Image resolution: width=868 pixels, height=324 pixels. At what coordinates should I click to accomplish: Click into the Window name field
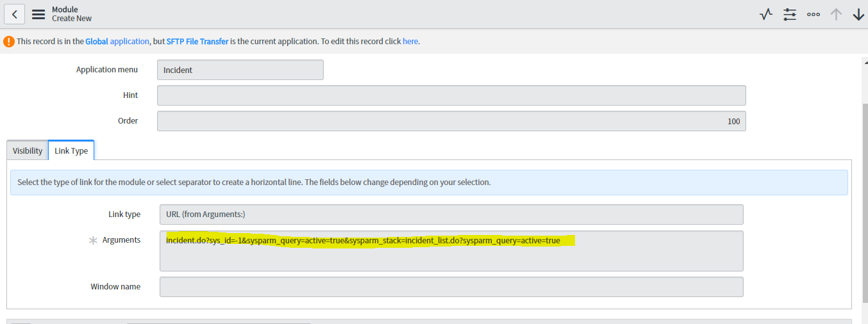tap(451, 287)
